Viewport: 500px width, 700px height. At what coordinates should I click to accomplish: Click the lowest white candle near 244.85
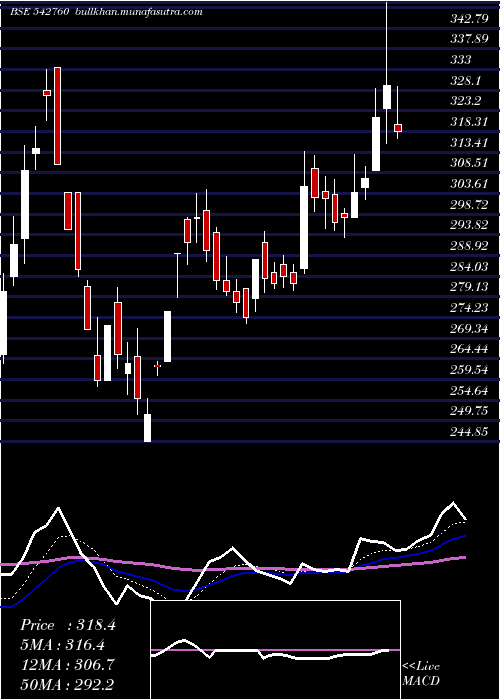tap(147, 428)
